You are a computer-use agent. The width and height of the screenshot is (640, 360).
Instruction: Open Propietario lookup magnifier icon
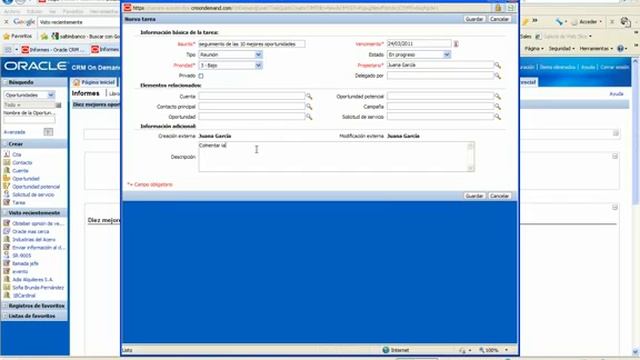[x=498, y=65]
